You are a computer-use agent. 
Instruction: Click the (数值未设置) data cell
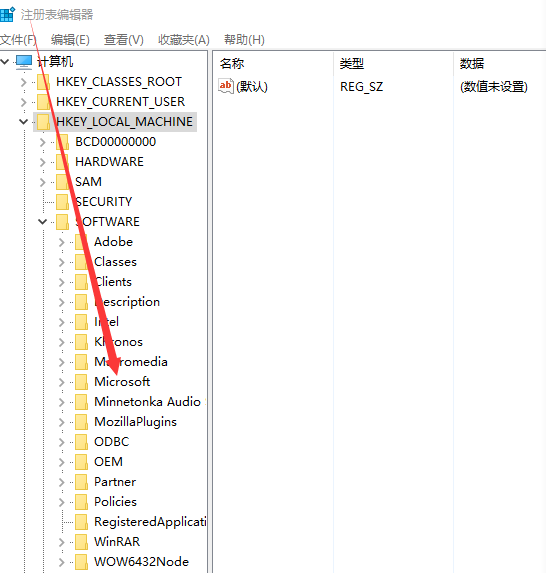(x=494, y=87)
